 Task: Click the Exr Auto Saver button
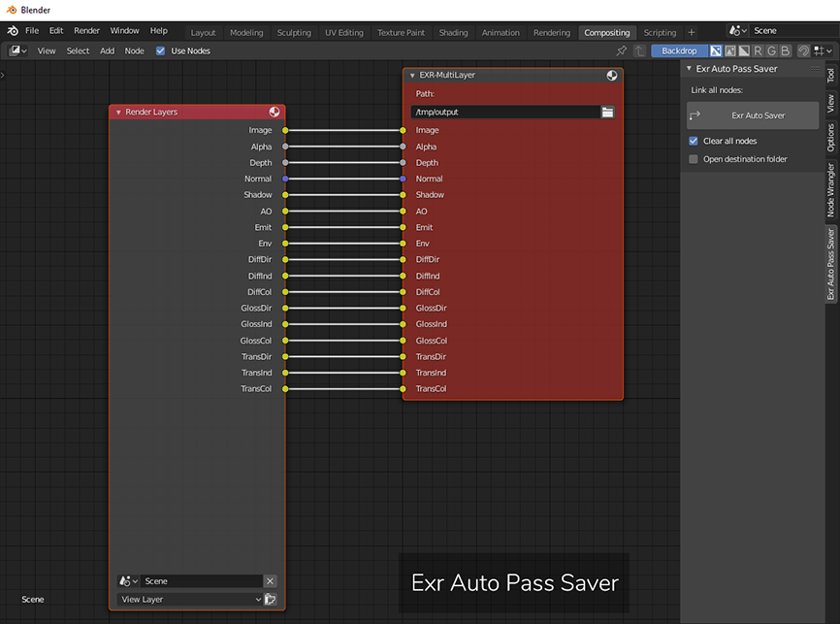point(753,115)
